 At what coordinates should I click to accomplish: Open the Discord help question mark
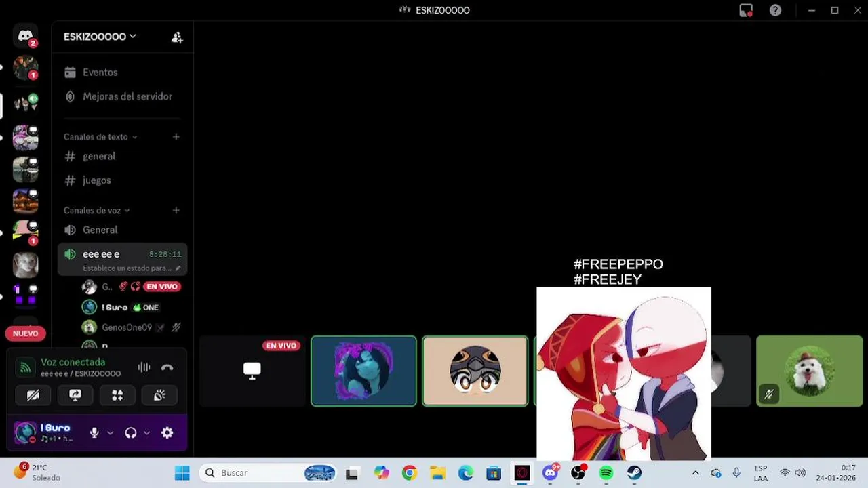click(775, 10)
